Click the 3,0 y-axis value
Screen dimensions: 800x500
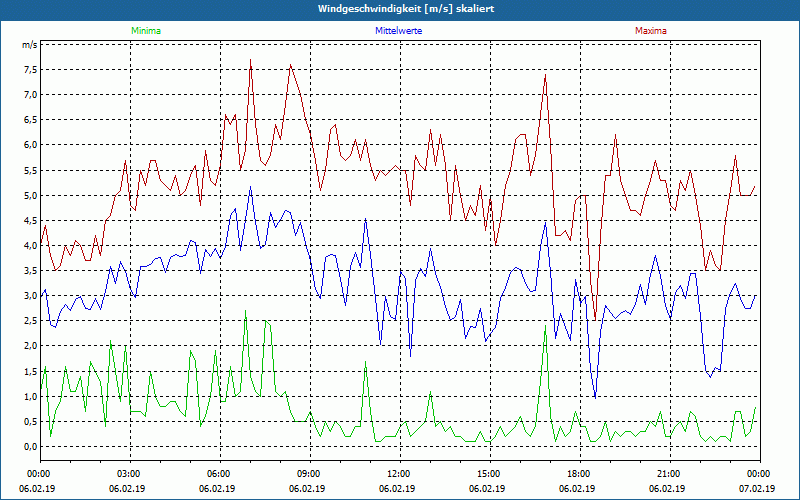click(x=31, y=296)
